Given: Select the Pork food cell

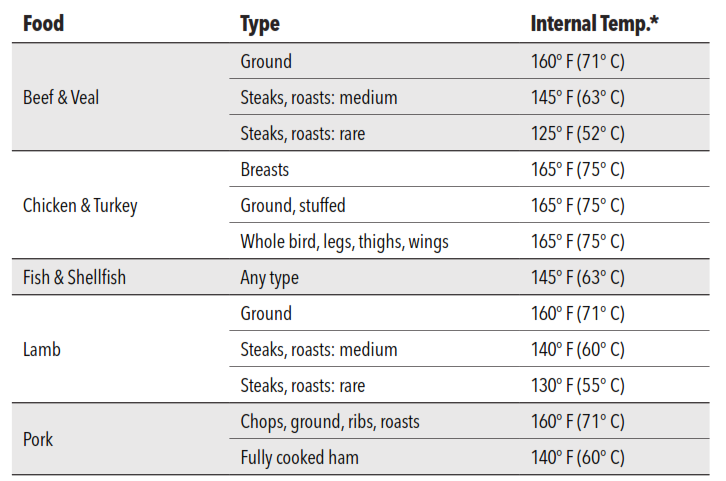Looking at the screenshot, I should 38,439.
